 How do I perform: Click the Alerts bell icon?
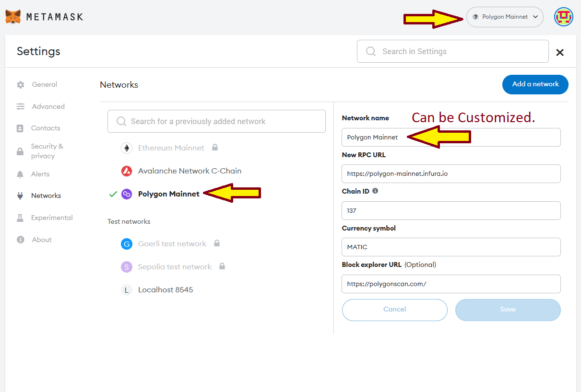(x=20, y=174)
